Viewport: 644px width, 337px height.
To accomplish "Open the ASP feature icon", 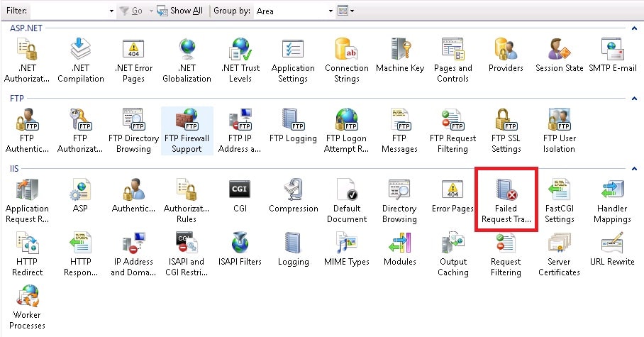I will pyautogui.click(x=81, y=196).
